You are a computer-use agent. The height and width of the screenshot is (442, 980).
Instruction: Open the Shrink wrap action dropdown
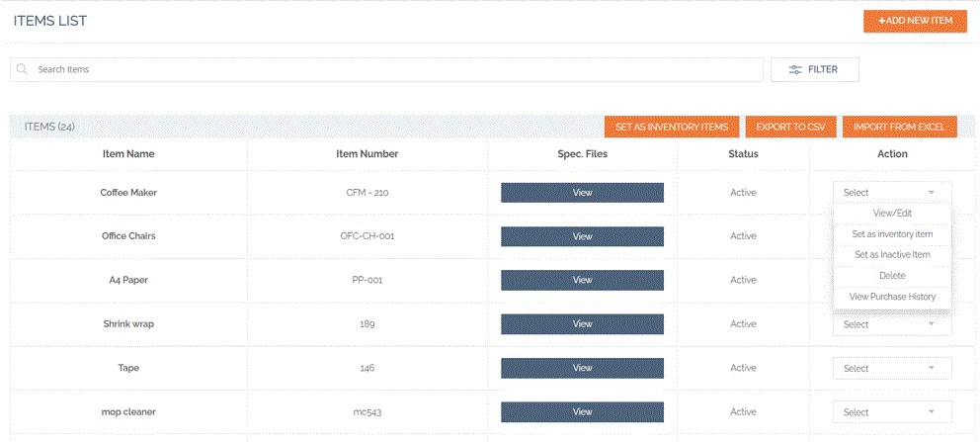[x=892, y=324]
